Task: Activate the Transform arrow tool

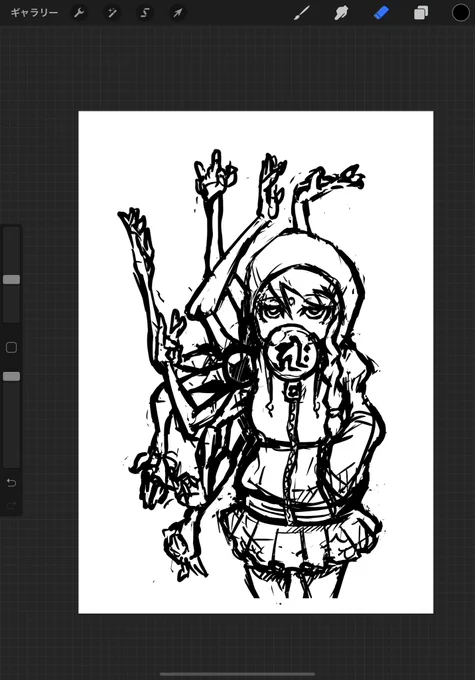Action: coord(178,13)
